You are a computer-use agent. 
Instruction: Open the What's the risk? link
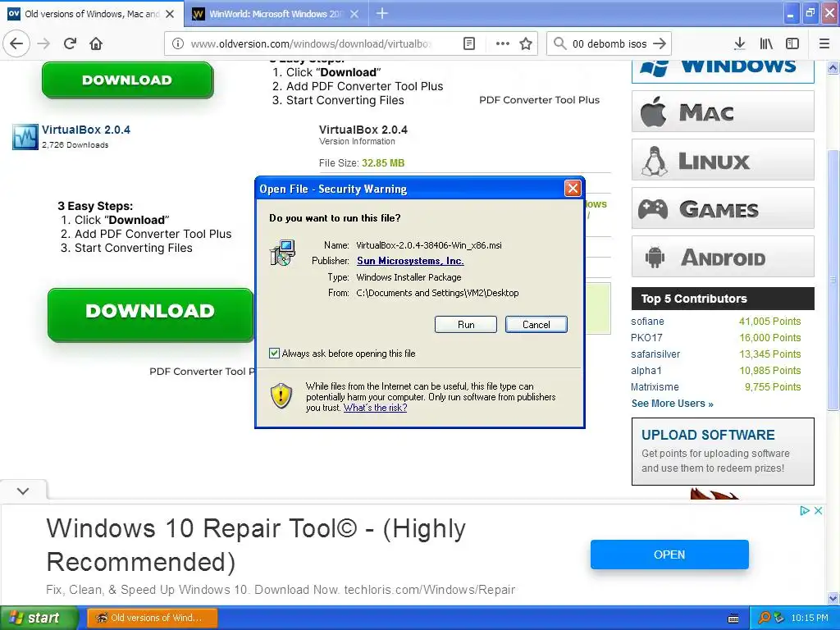point(375,408)
